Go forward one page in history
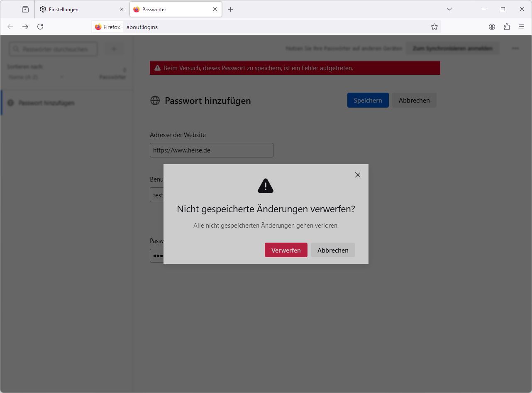Image resolution: width=532 pixels, height=393 pixels. pyautogui.click(x=25, y=27)
